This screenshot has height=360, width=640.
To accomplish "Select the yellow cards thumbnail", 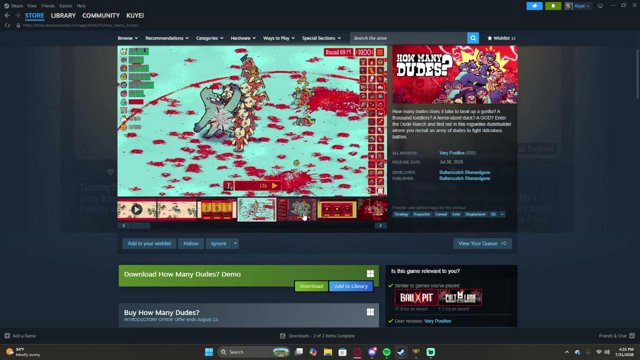I will (217, 210).
